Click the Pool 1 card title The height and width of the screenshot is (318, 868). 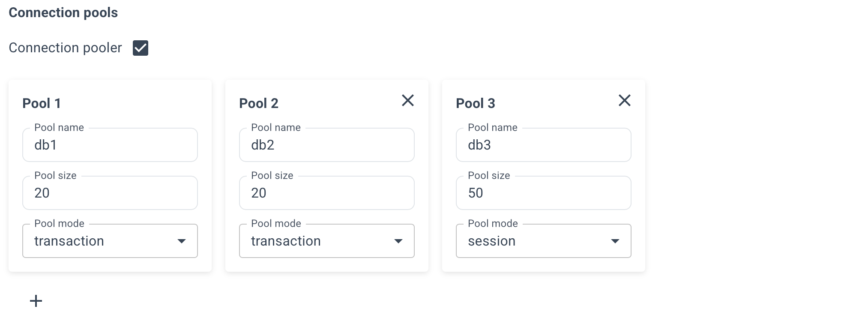(42, 103)
